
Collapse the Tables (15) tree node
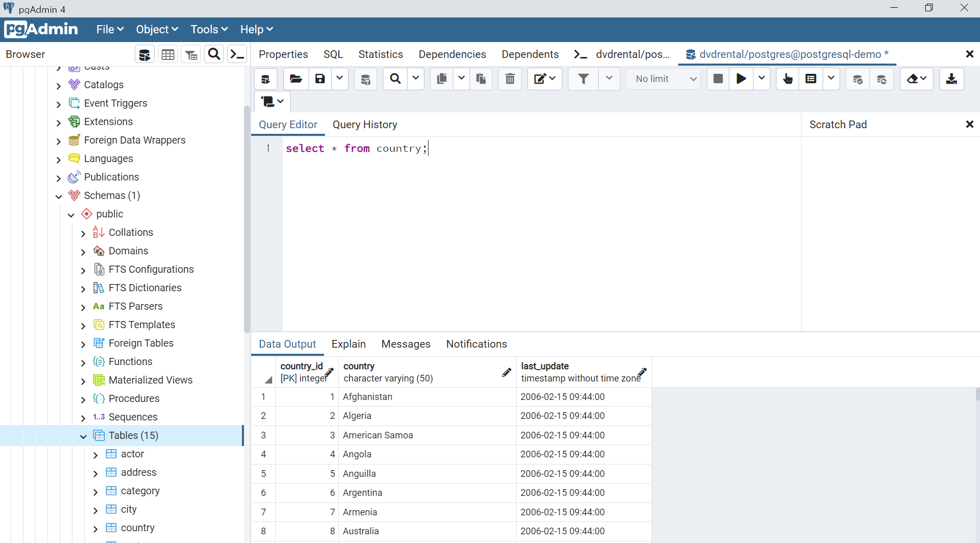point(83,436)
